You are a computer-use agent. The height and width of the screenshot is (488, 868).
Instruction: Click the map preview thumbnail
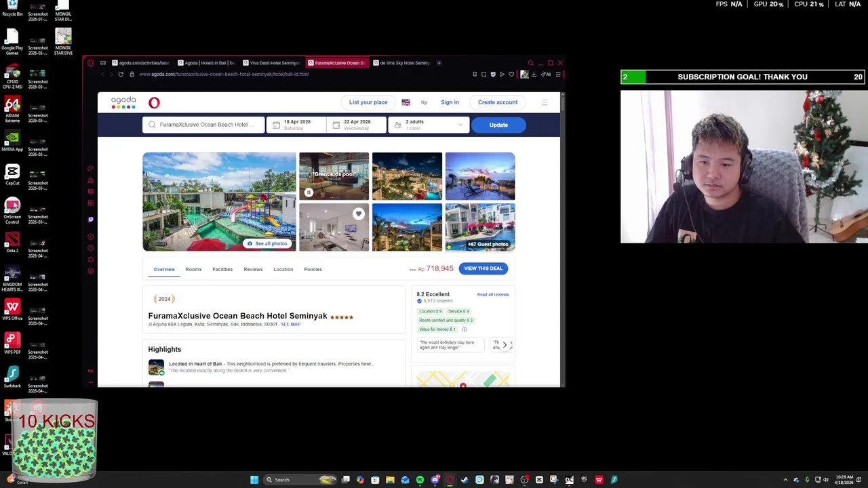click(x=463, y=378)
